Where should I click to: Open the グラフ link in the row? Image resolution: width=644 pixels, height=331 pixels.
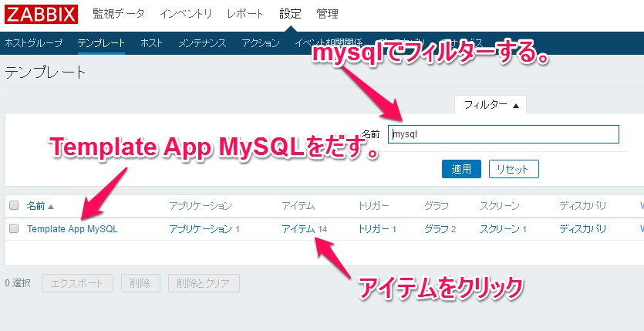coord(436,229)
